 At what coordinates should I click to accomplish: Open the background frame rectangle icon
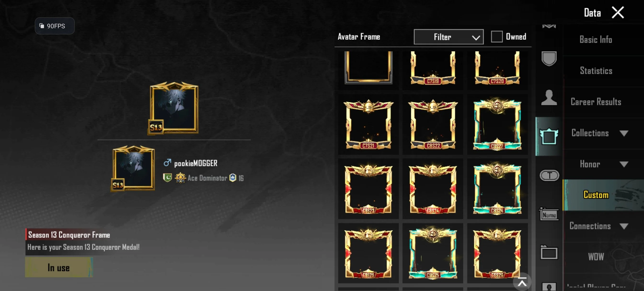pos(549,253)
